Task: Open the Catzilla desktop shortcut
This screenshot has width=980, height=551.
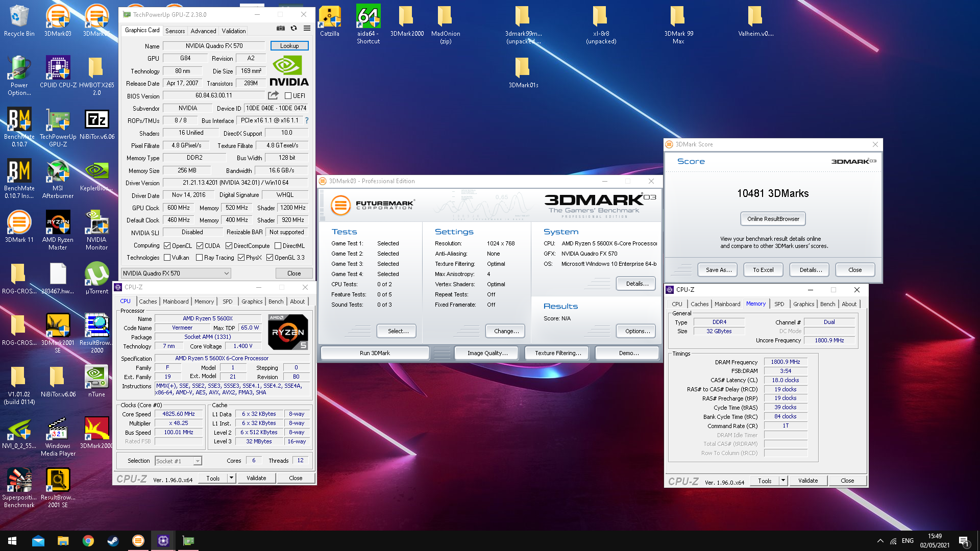Action: [330, 20]
